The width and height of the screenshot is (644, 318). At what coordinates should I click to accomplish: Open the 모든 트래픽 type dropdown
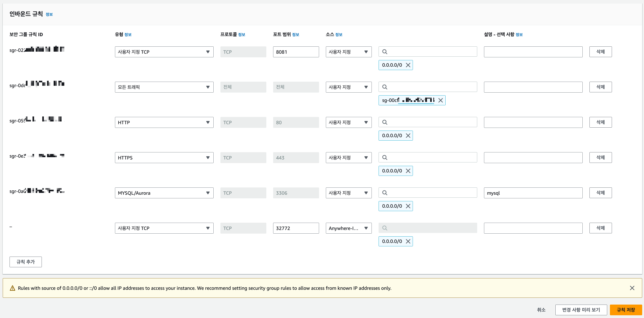point(164,87)
